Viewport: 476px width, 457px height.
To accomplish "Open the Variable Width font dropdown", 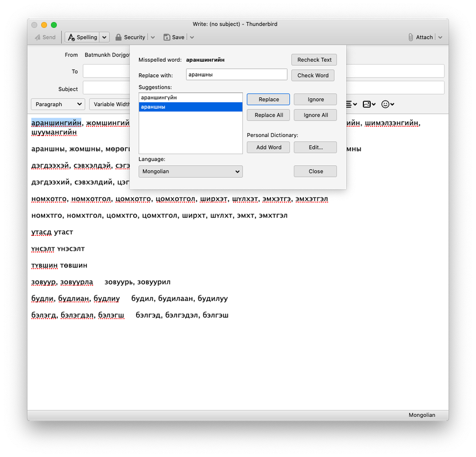I will [x=110, y=104].
